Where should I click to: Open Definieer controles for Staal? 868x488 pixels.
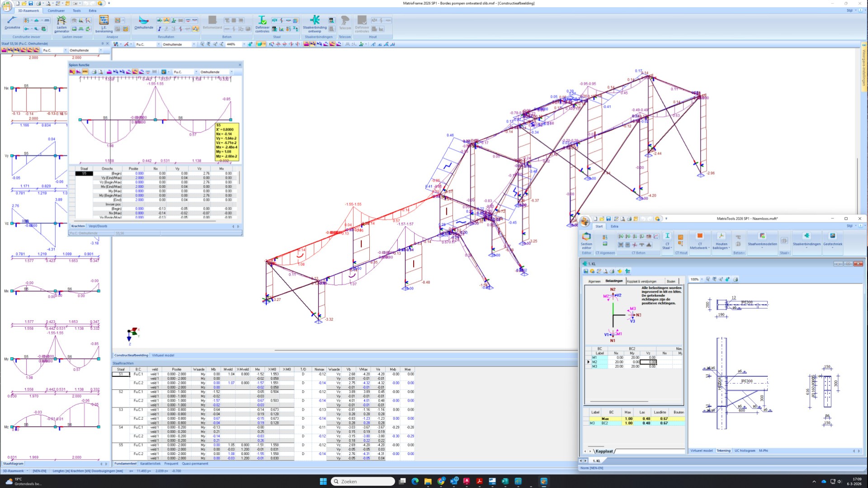tap(262, 24)
